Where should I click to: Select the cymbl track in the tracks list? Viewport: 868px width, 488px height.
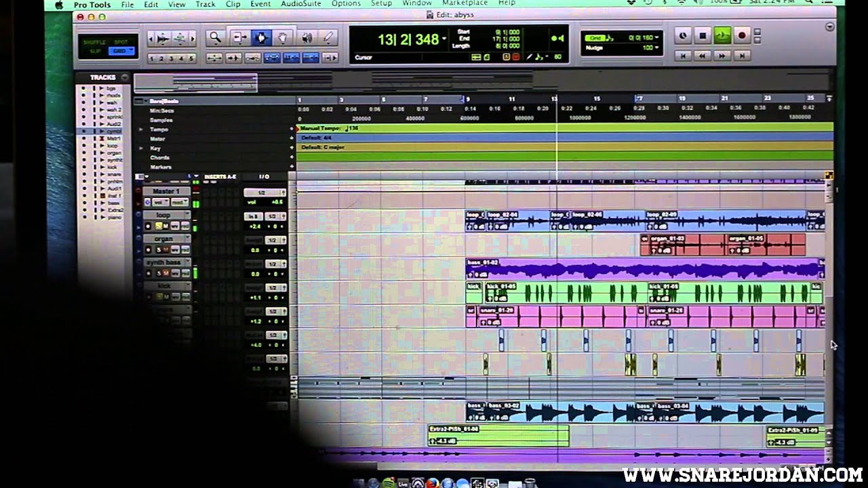113,131
